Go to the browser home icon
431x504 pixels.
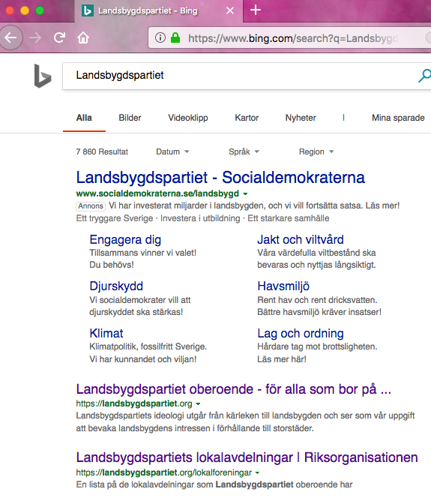click(83, 37)
